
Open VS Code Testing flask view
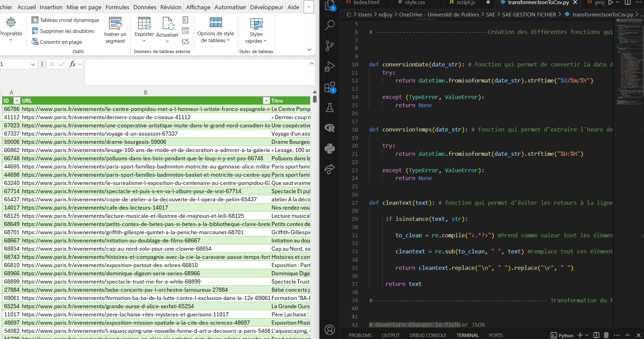tap(330, 108)
